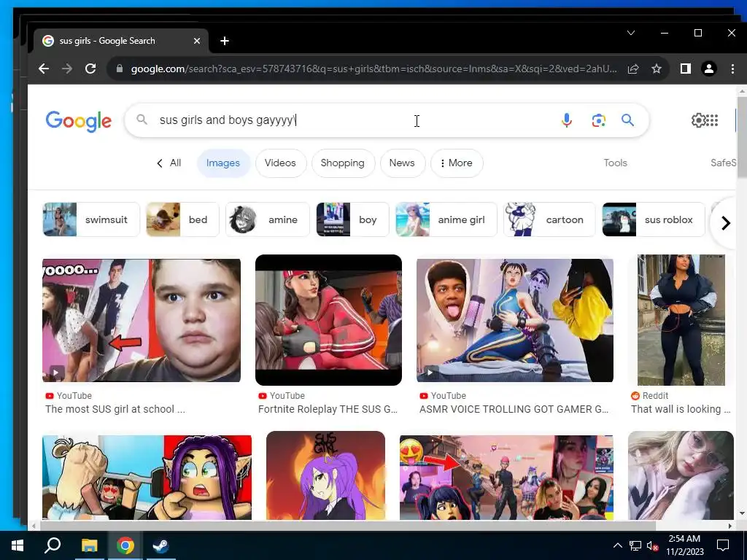Open the tab search chevron in title bar
The image size is (747, 560).
coord(631,33)
